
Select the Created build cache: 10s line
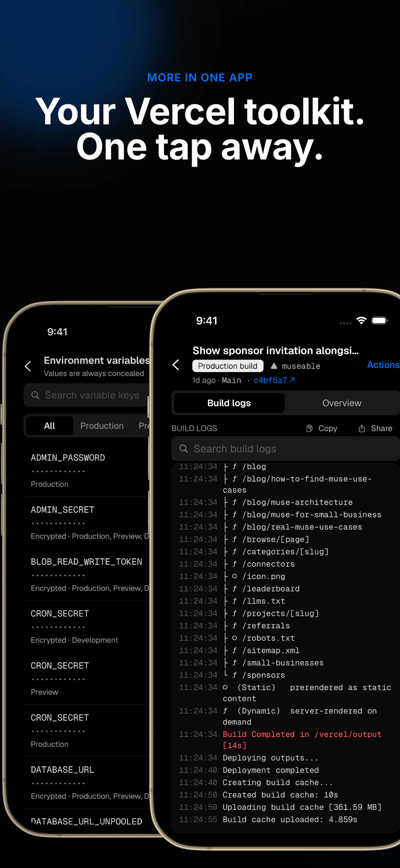tap(258, 795)
